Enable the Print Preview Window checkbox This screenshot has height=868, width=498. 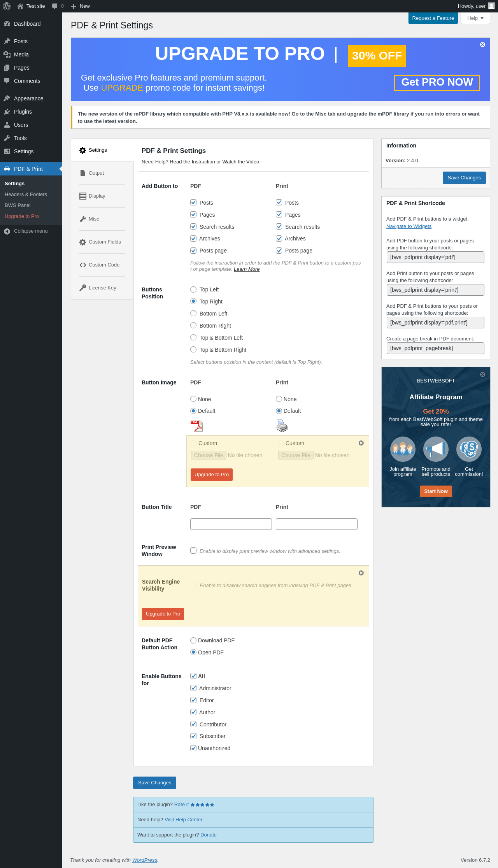click(x=193, y=551)
